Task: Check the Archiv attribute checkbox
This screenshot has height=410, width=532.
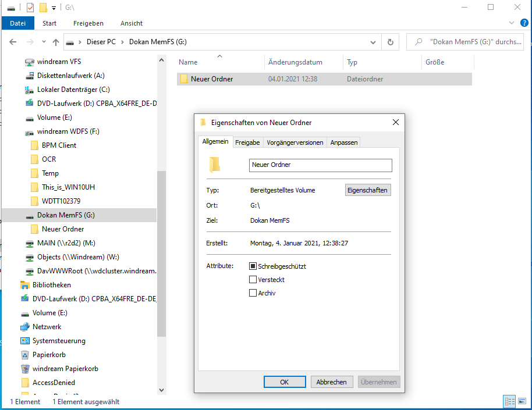Action: pyautogui.click(x=253, y=293)
